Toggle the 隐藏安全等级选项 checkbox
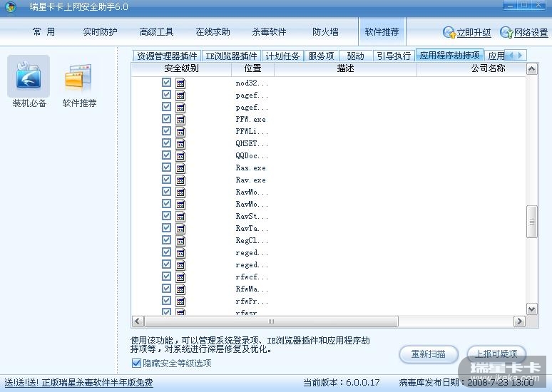The height and width of the screenshot is (392, 552). tap(136, 363)
